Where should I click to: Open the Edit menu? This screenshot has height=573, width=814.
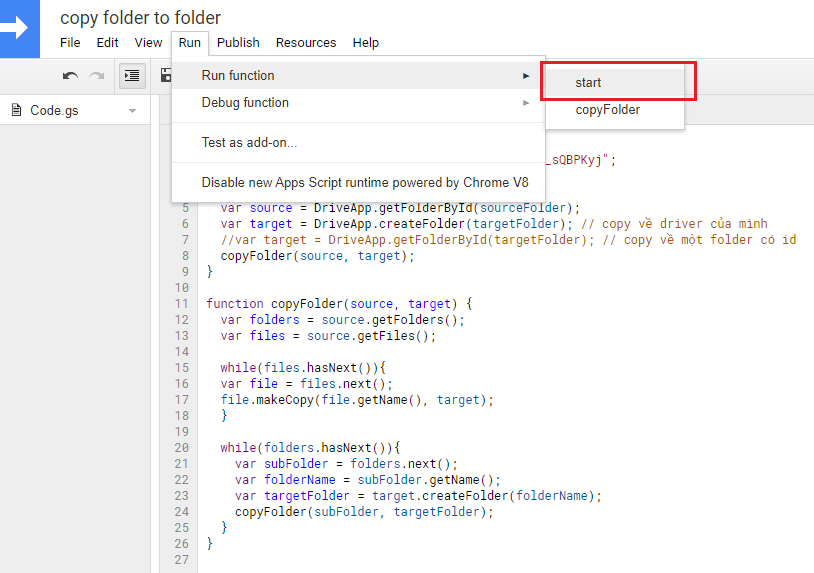click(107, 43)
